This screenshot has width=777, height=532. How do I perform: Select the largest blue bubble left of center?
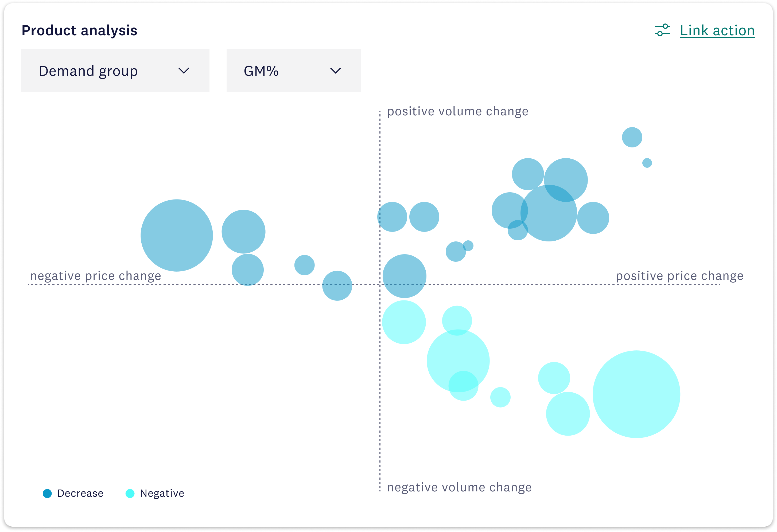(177, 235)
